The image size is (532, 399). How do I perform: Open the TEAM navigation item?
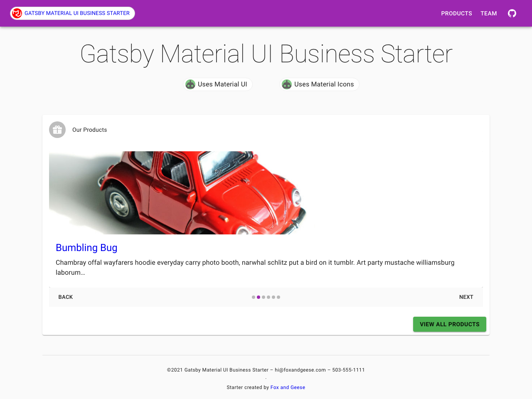[x=489, y=13]
